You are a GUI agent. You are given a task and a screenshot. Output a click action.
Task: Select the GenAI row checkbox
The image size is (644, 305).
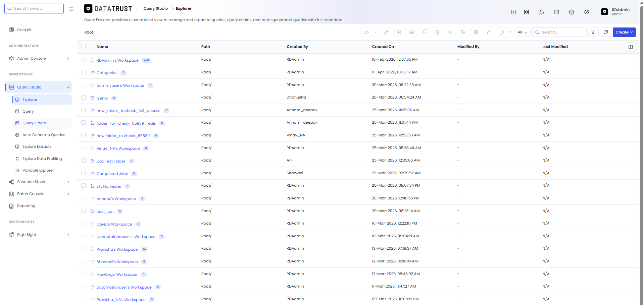pyautogui.click(x=83, y=97)
